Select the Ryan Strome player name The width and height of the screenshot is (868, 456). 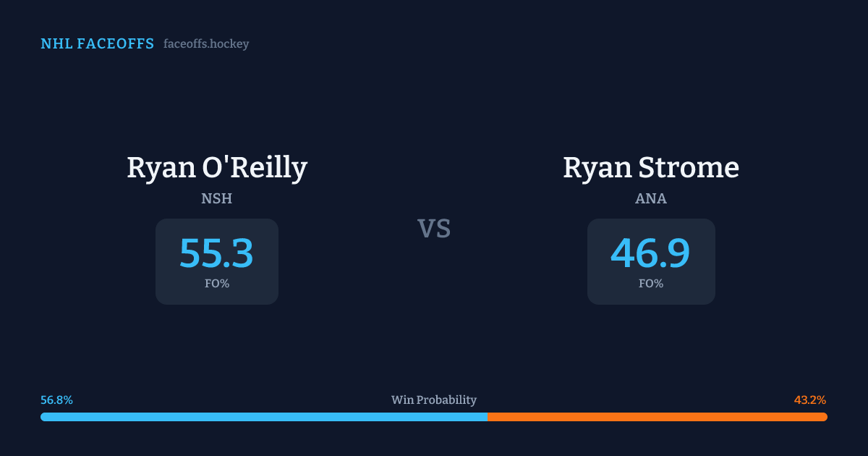coord(651,168)
